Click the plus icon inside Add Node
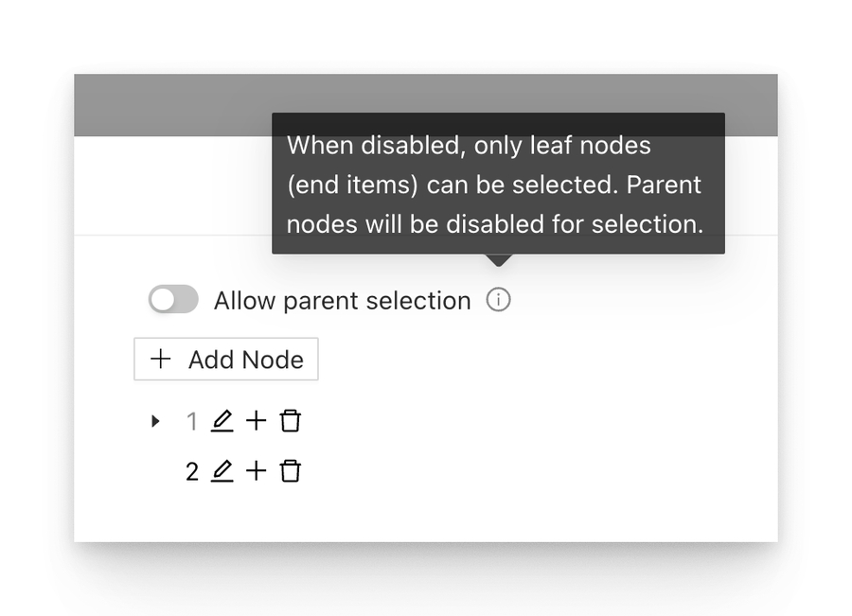The image size is (852, 616). click(161, 360)
